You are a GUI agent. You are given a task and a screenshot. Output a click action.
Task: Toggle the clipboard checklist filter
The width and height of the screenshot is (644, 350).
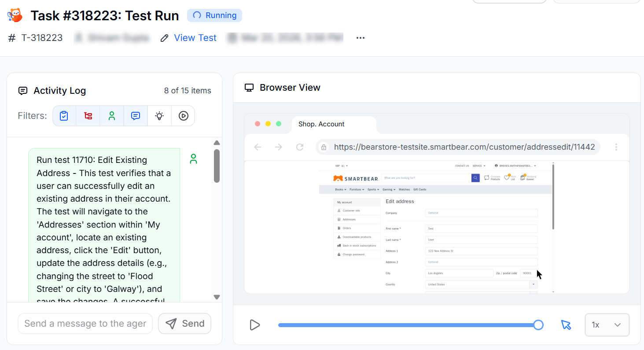[64, 116]
